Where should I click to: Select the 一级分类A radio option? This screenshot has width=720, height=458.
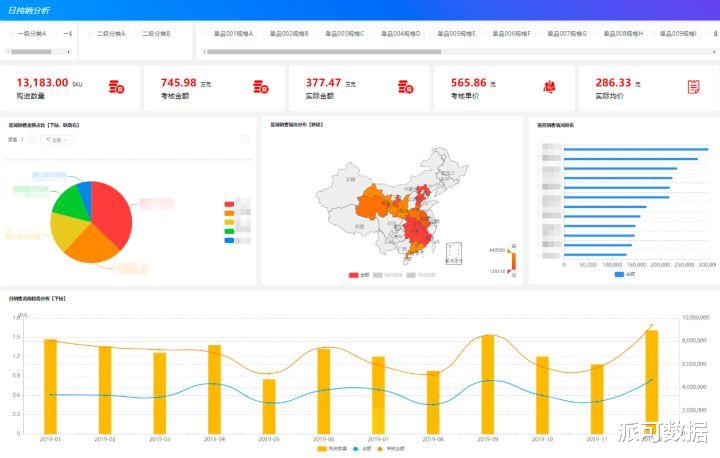pos(28,34)
